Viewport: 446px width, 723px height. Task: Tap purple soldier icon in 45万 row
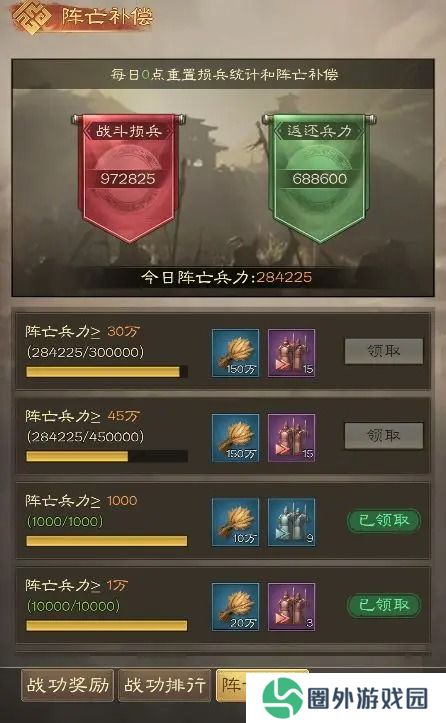click(x=291, y=438)
